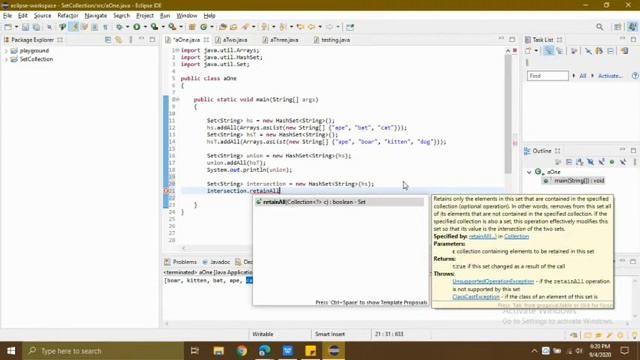This screenshot has width=640, height=360.
Task: Maximize the Package Explorer panel
Action: (152, 39)
